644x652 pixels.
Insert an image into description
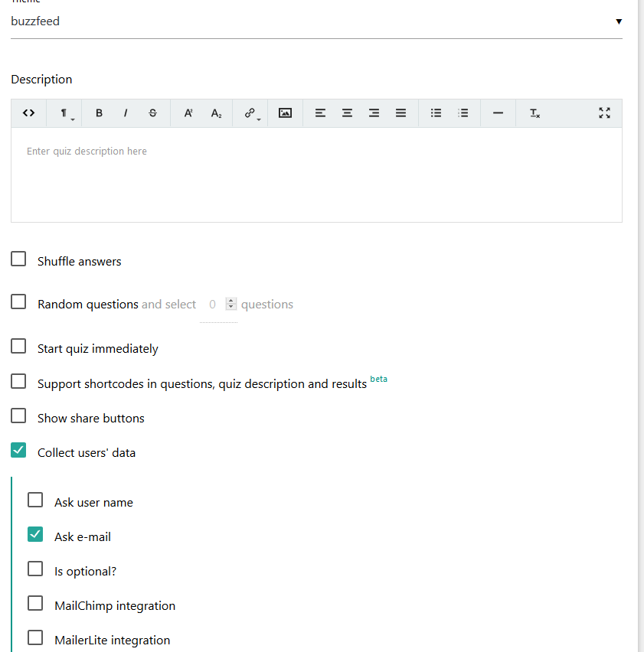pyautogui.click(x=285, y=113)
